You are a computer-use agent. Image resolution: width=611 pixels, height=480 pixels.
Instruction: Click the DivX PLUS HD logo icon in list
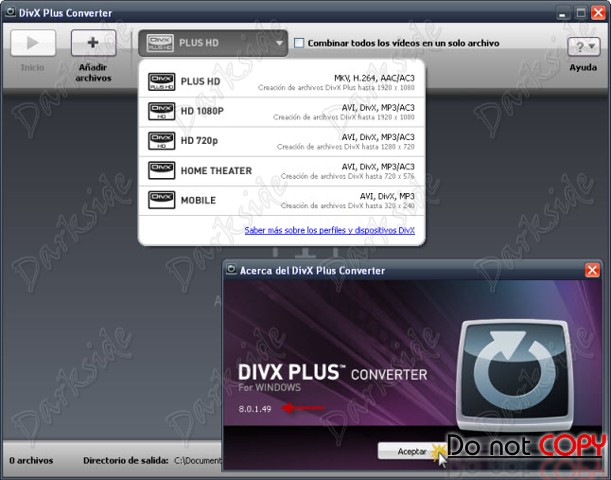(161, 82)
